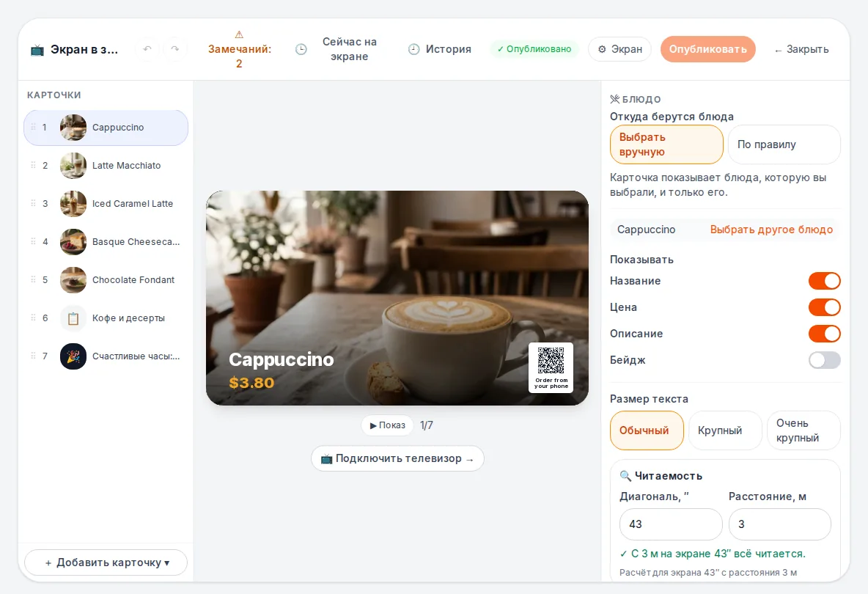Grab the drag handle of card 6

click(x=33, y=318)
